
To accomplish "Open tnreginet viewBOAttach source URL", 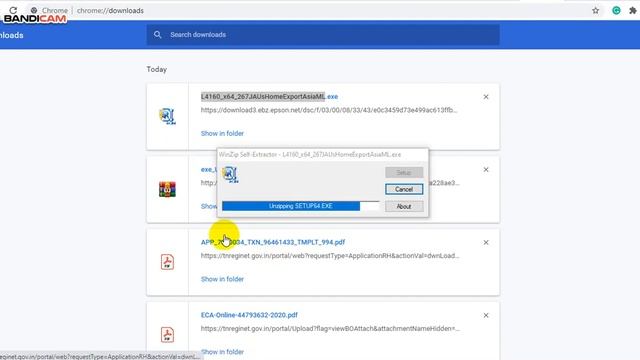I will point(330,329).
